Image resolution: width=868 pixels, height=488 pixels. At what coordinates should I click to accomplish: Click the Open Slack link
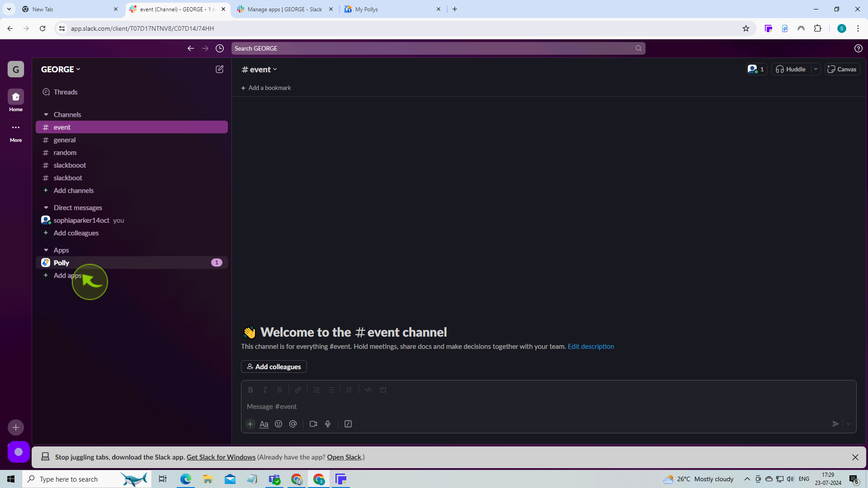pyautogui.click(x=344, y=457)
